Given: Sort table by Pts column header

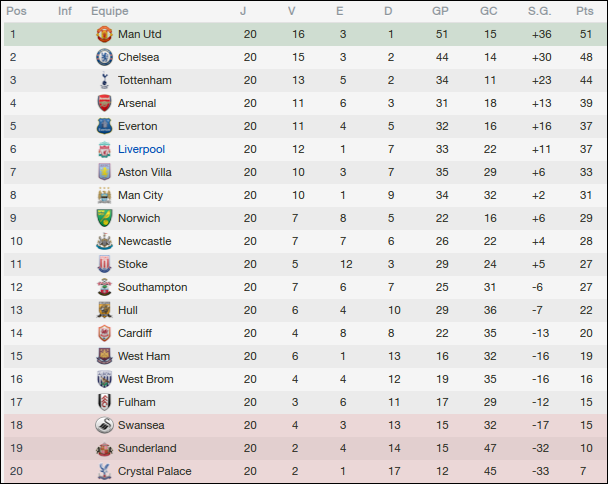Looking at the screenshot, I should click(584, 11).
